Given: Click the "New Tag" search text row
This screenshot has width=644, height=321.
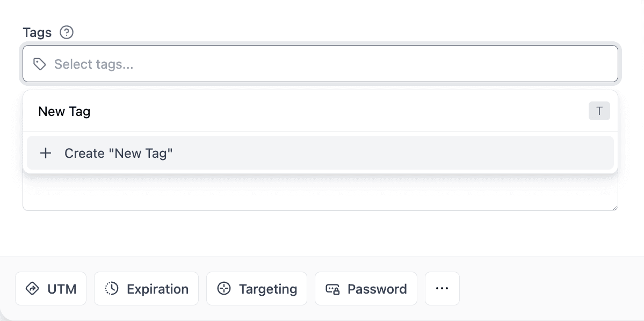Looking at the screenshot, I should coord(64,112).
